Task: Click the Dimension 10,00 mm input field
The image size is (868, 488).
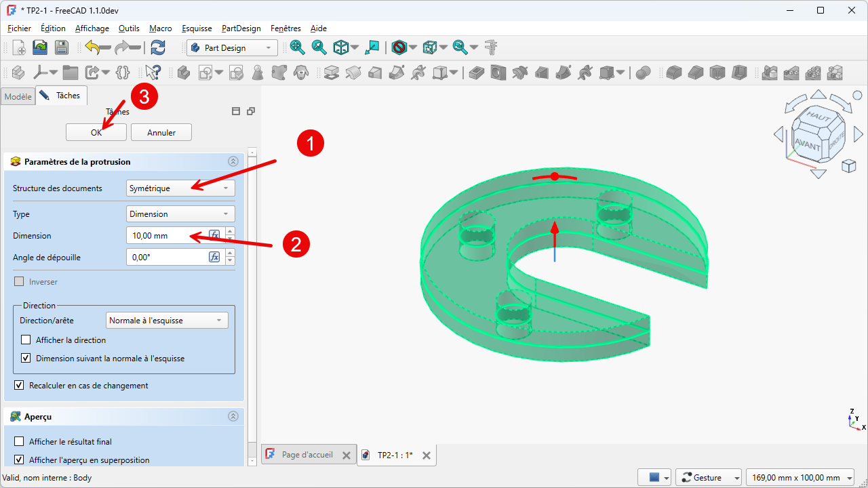Action: 166,236
